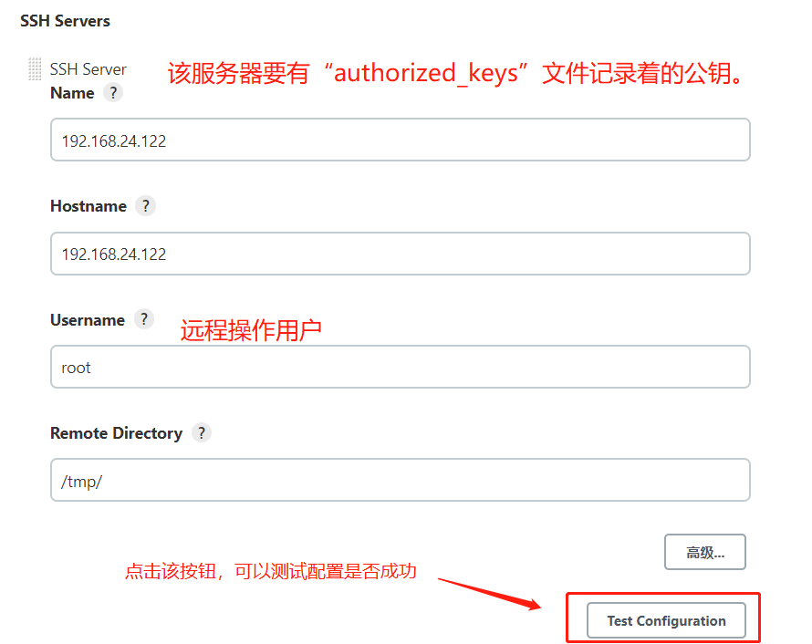Grab the SSH Server drag handle
Image resolution: width=812 pixels, height=644 pixels.
[34, 68]
